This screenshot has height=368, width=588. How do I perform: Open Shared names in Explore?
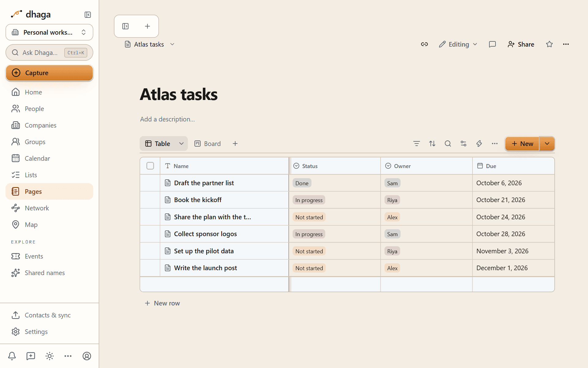click(x=49, y=273)
